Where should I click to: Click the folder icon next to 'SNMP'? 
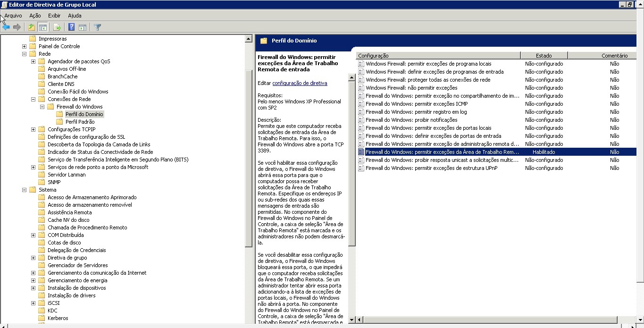pos(42,182)
